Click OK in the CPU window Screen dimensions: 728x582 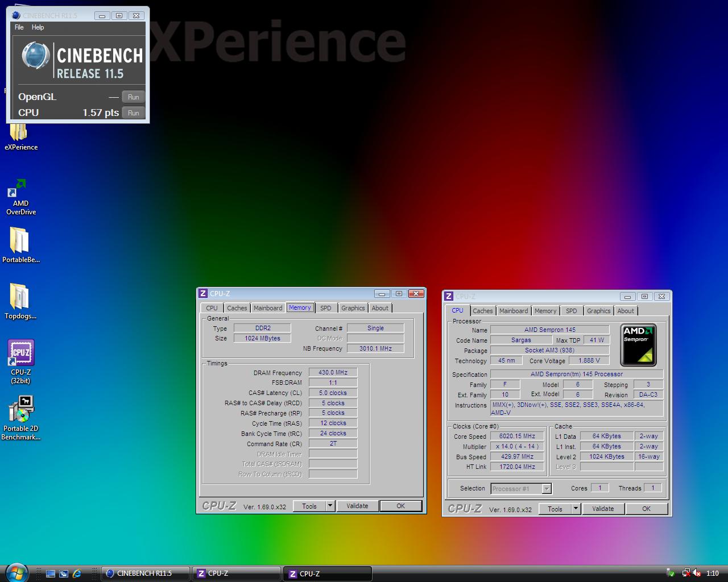pos(647,509)
